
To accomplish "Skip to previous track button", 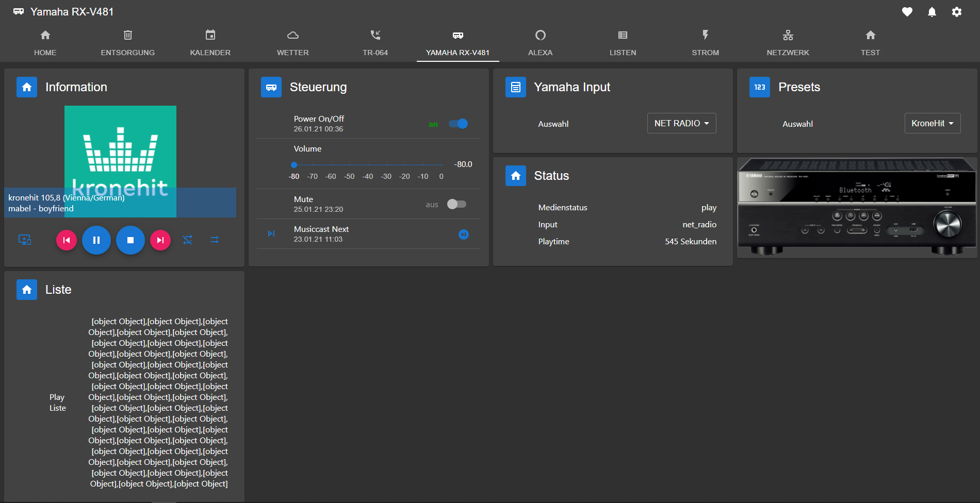I will (x=67, y=240).
